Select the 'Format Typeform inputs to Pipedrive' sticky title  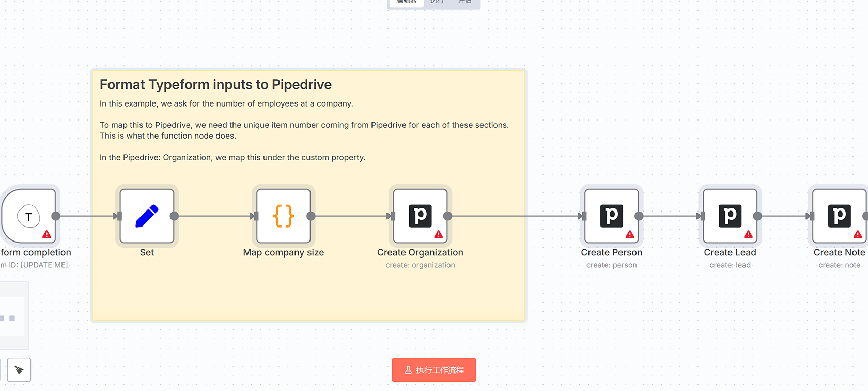[215, 85]
